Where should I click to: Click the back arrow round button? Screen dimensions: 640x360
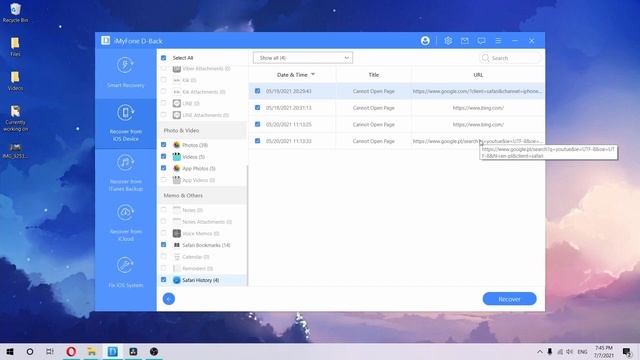pyautogui.click(x=169, y=299)
